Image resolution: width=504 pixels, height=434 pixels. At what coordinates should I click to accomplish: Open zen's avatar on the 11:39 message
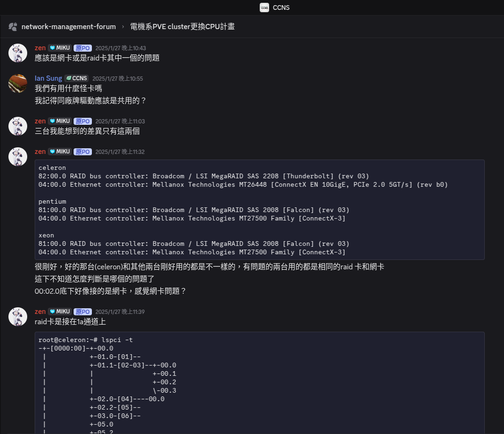[x=18, y=317]
